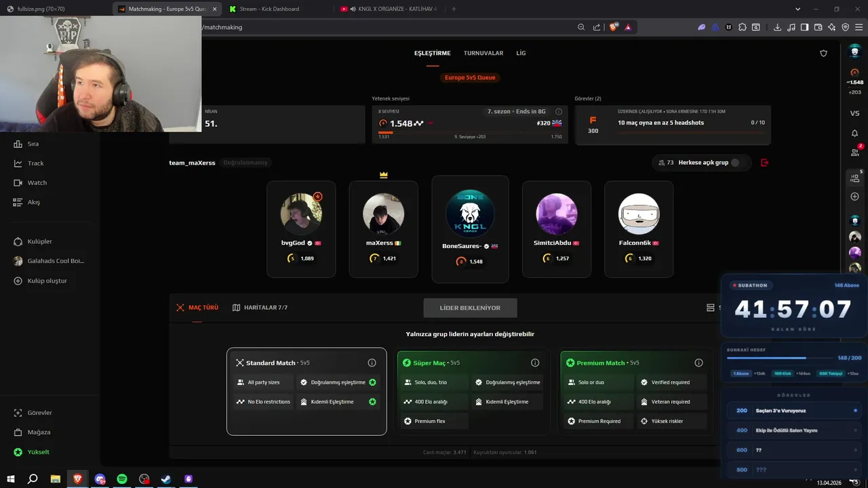This screenshot has height=488, width=868.
Task: Click Kulüp oluştur plus icon
Action: [18, 281]
